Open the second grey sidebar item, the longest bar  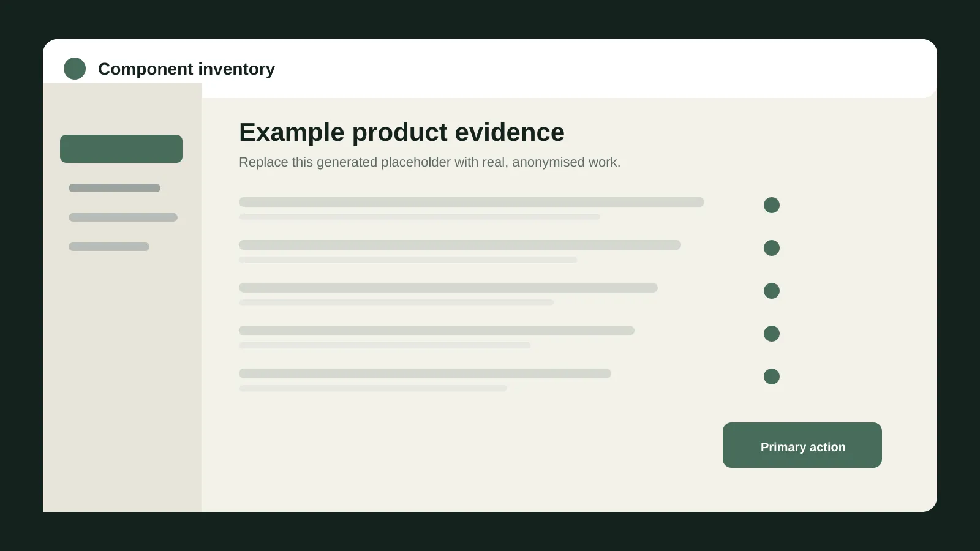pyautogui.click(x=123, y=217)
